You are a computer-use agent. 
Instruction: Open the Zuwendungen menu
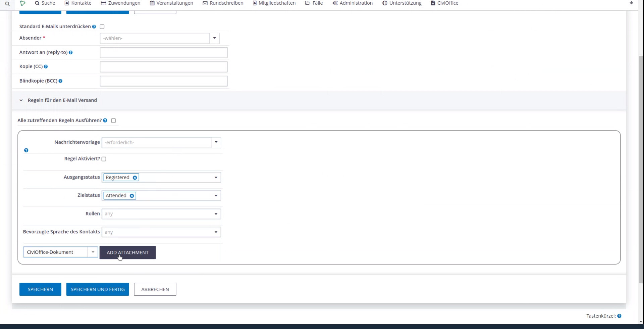121,3
